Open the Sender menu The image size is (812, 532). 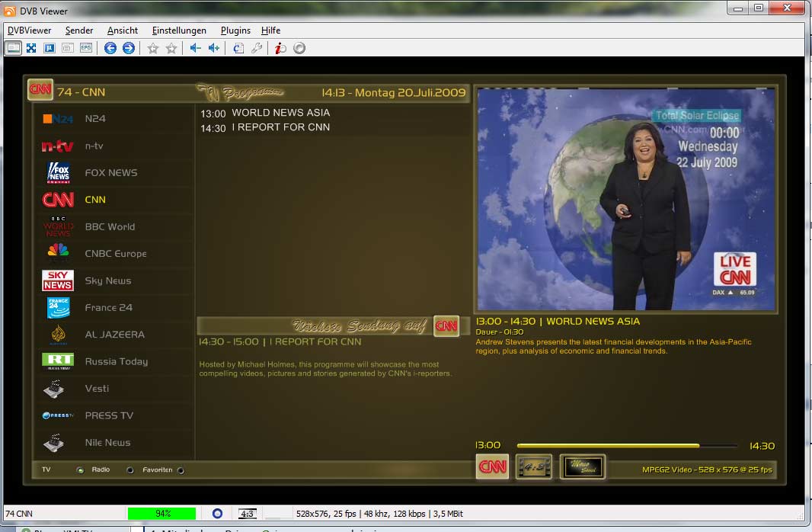click(x=79, y=30)
